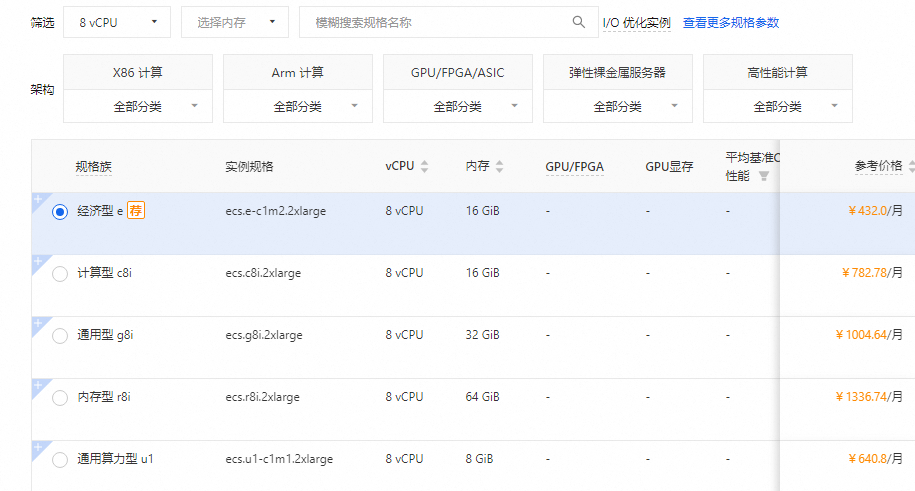915x491 pixels.
Task: Click 8 GiB memory cell
Action: coord(479,458)
